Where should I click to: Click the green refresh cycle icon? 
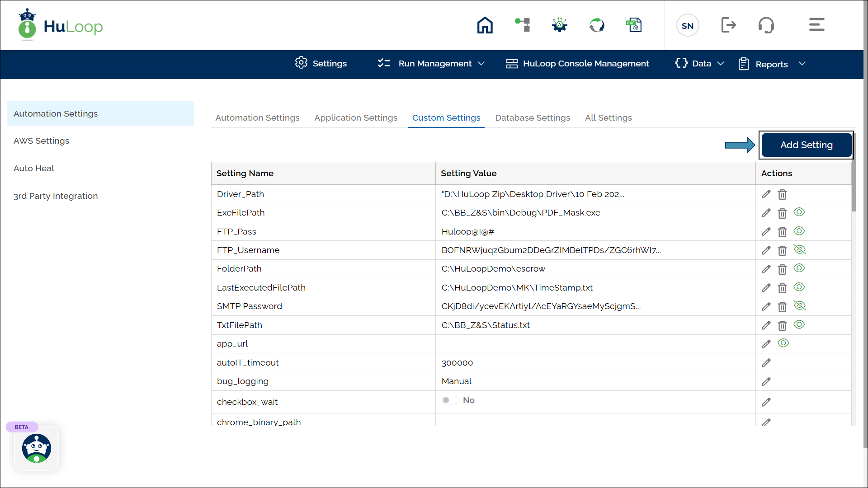(597, 25)
